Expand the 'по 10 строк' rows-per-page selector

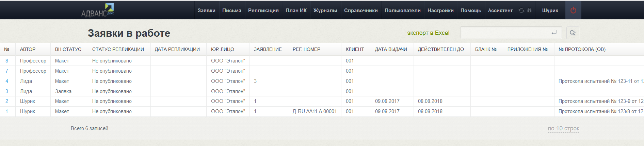(x=563, y=128)
